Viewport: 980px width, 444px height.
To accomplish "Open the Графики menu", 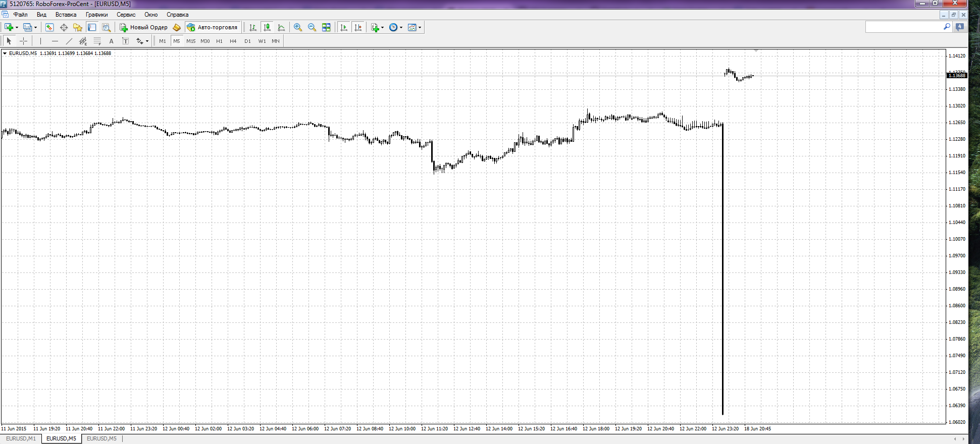I will click(96, 15).
